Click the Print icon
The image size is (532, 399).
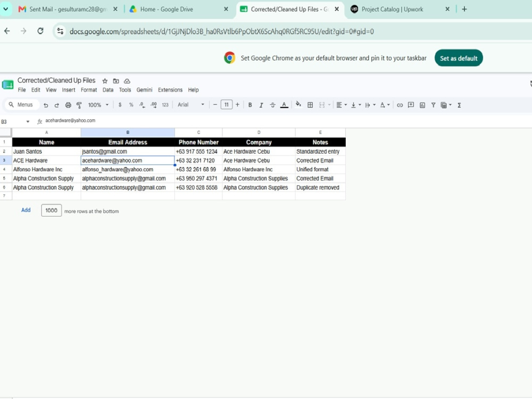coord(68,105)
